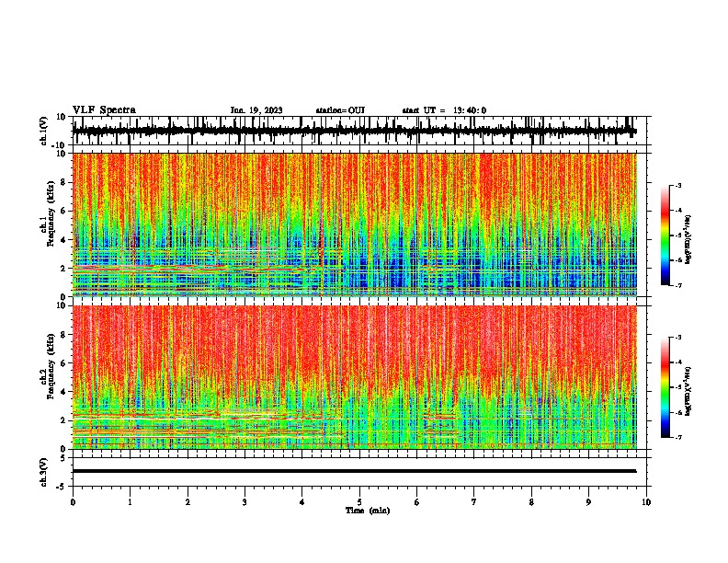This screenshot has height=563, width=728.
Task: Click time-axis tick label "4"
Action: pos(302,502)
